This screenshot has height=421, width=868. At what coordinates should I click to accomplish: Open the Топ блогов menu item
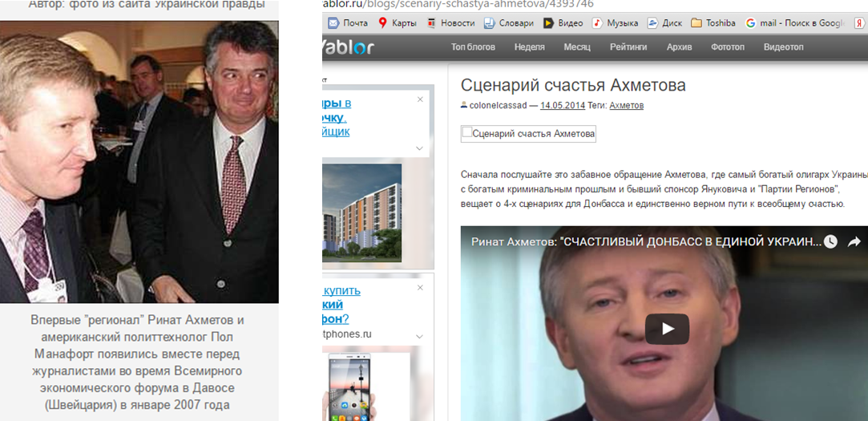(473, 47)
